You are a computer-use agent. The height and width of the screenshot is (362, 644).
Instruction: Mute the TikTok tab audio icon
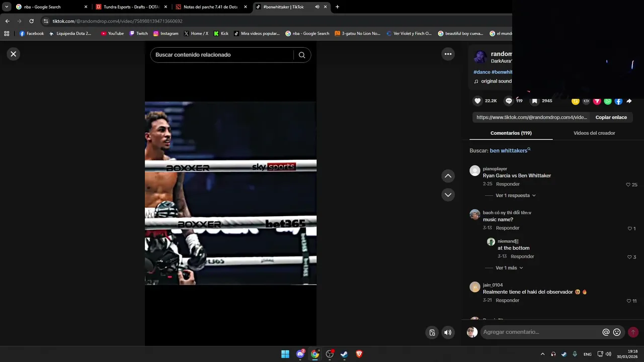coord(317,7)
